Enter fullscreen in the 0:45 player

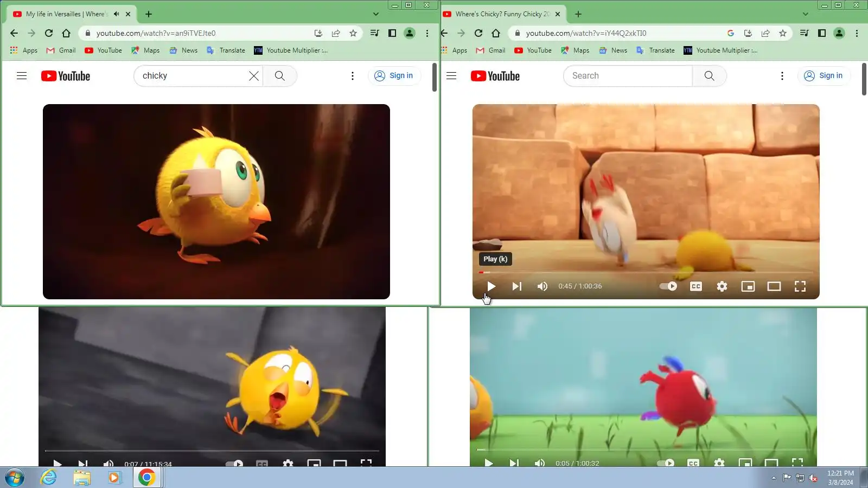pos(800,286)
